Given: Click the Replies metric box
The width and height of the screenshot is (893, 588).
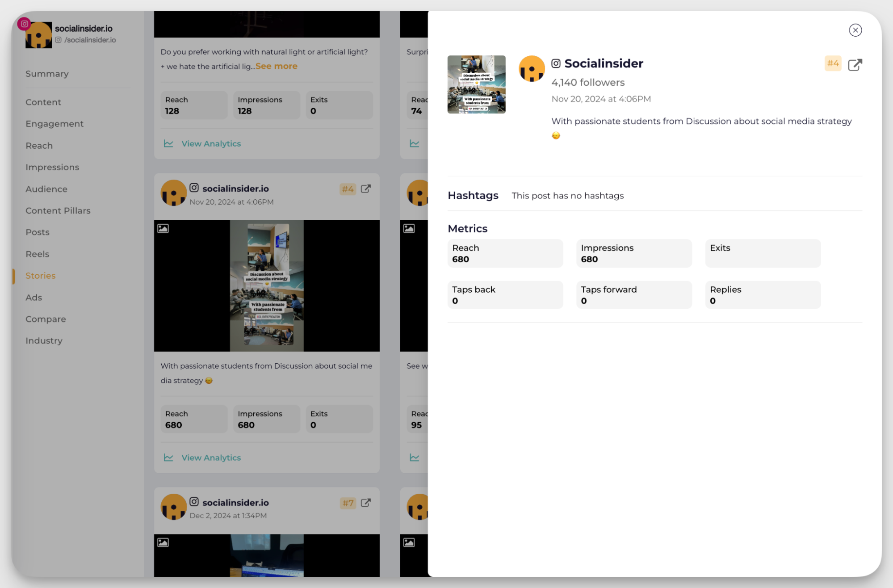Looking at the screenshot, I should (763, 295).
